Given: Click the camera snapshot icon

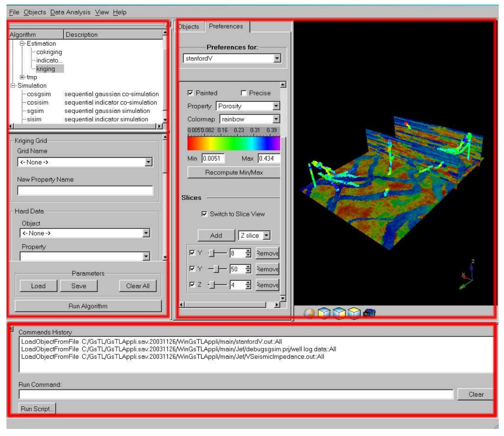Looking at the screenshot, I should [x=369, y=313].
